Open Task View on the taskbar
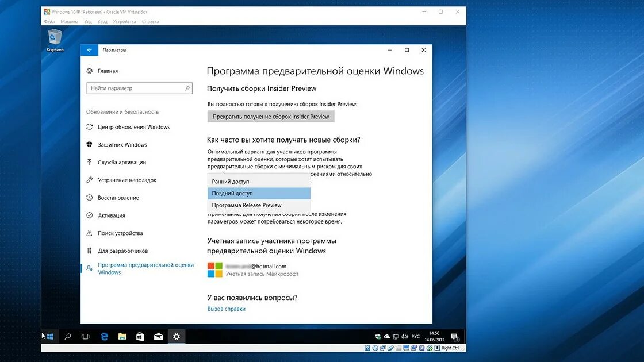Image resolution: width=644 pixels, height=362 pixels. (86, 337)
